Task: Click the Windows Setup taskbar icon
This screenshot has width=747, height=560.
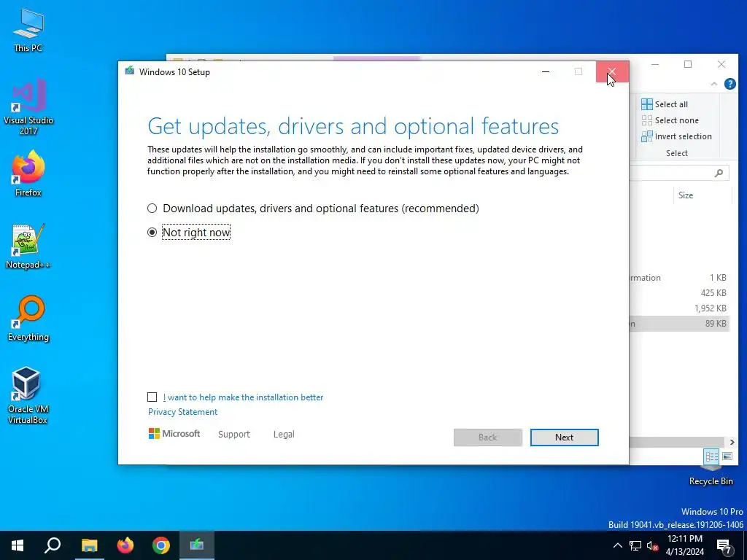Action: (x=197, y=545)
